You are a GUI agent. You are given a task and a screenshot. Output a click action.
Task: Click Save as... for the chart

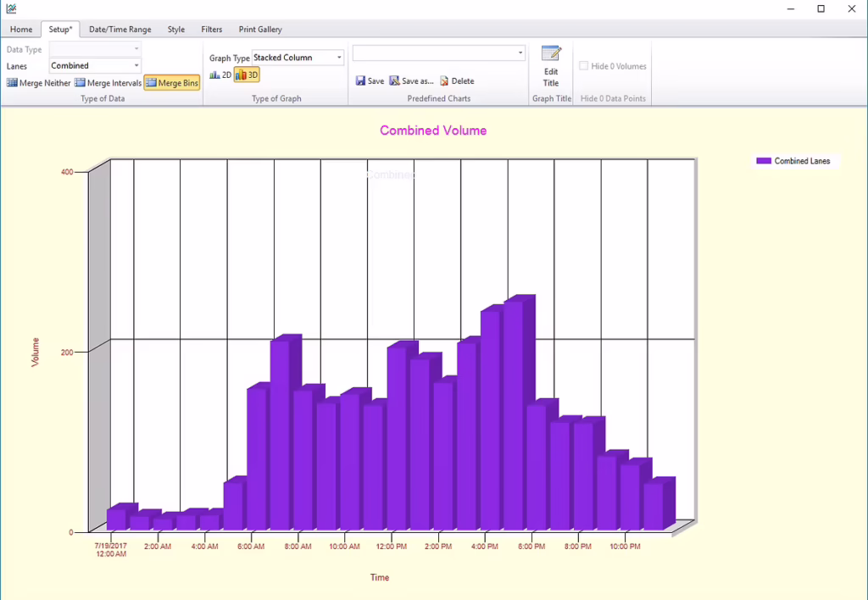(x=411, y=81)
